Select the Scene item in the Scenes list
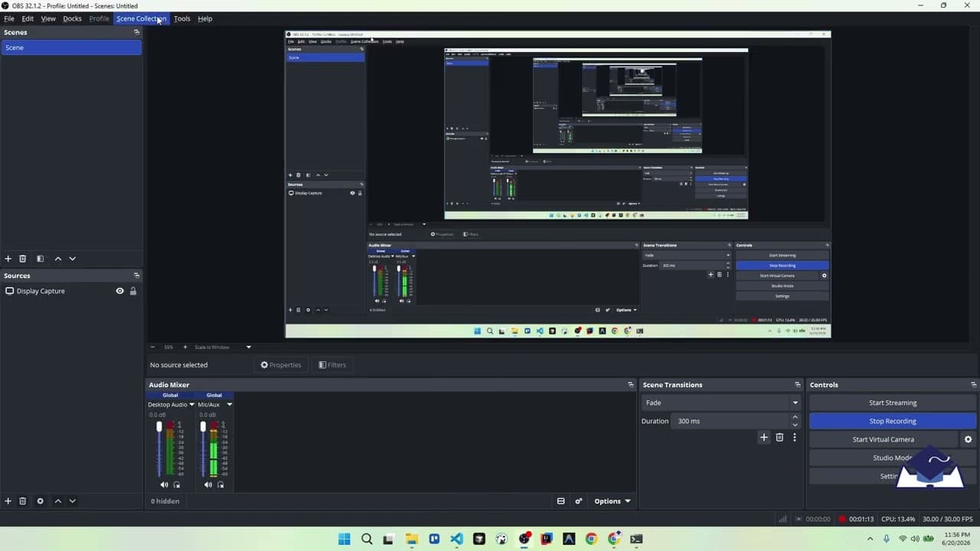Screen dimensions: 980x551 point(71,47)
